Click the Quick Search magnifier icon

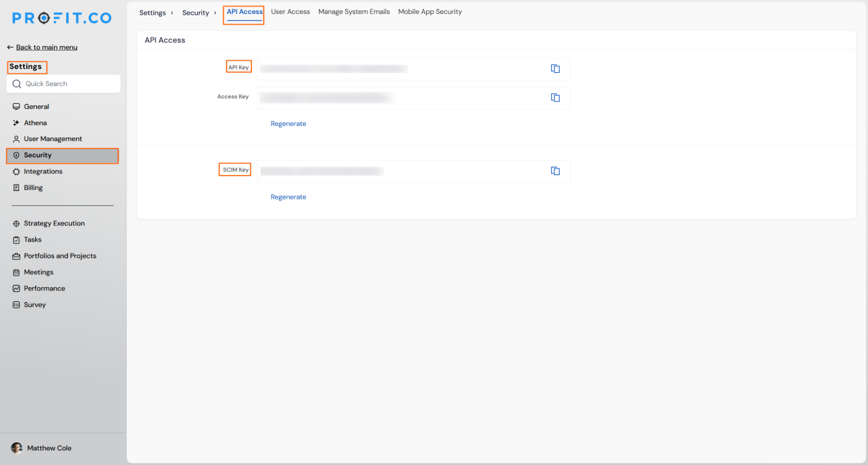17,84
